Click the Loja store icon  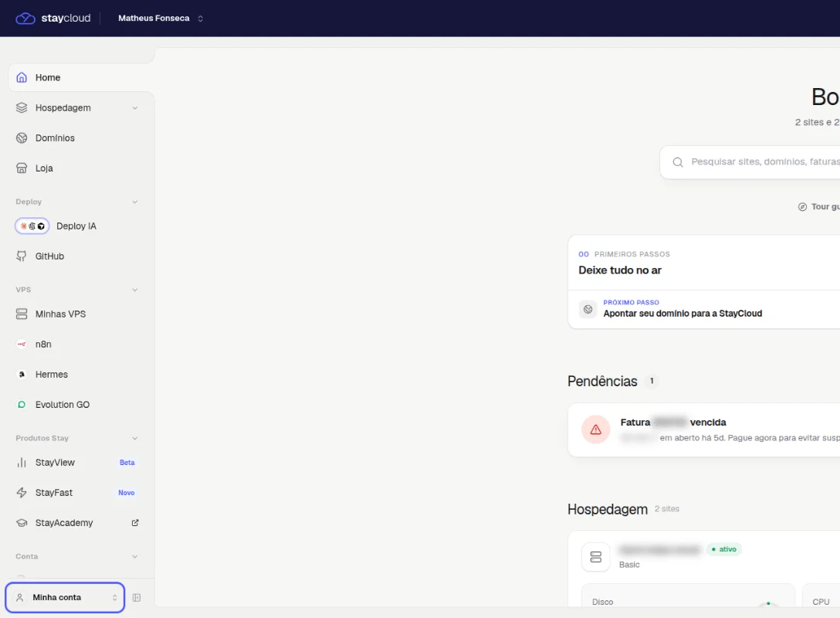click(22, 168)
